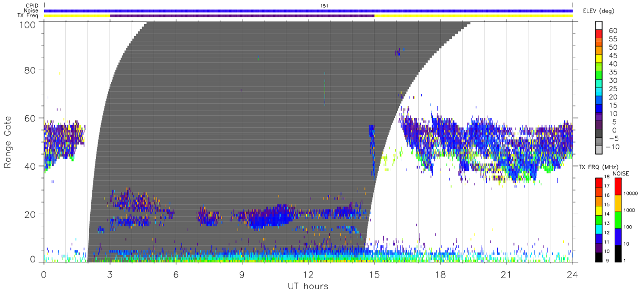This screenshot has height=297, width=644.
Task: Select the purple segment of the TX Freq bar
Action: click(x=242, y=16)
